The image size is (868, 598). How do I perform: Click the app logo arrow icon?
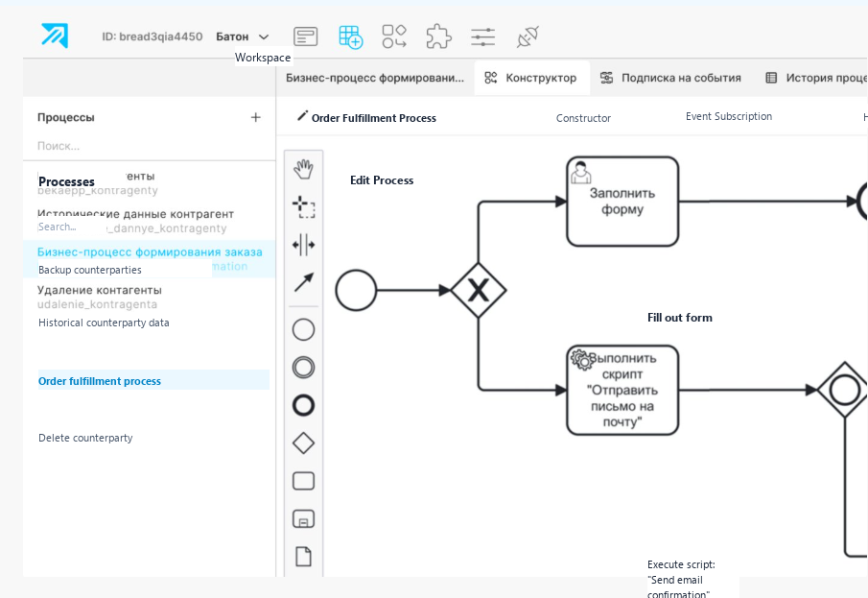pos(55,36)
